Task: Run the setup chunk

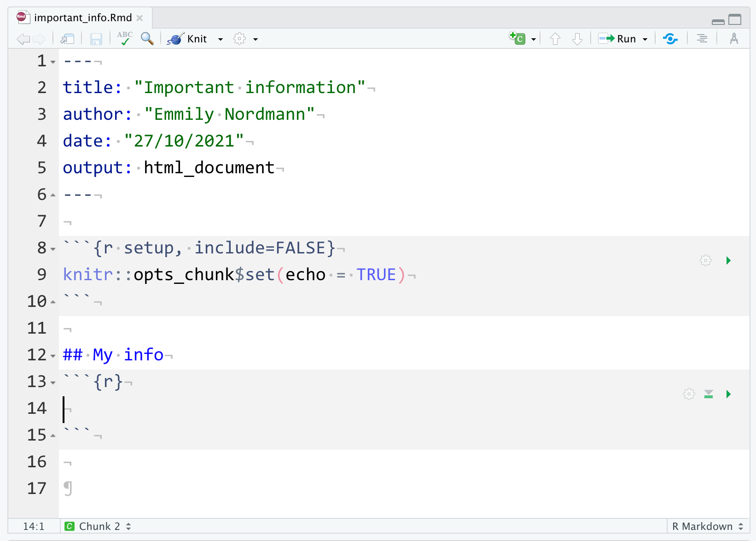Action: (x=728, y=260)
